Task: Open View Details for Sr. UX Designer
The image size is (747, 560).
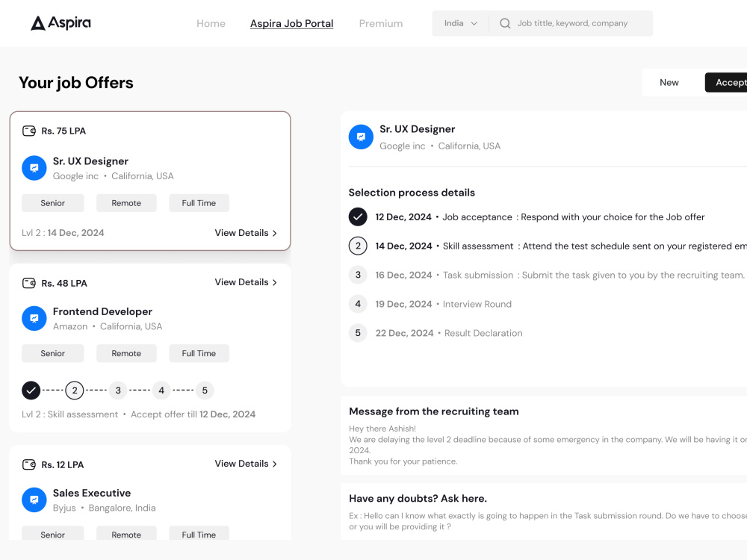Action: click(x=245, y=233)
